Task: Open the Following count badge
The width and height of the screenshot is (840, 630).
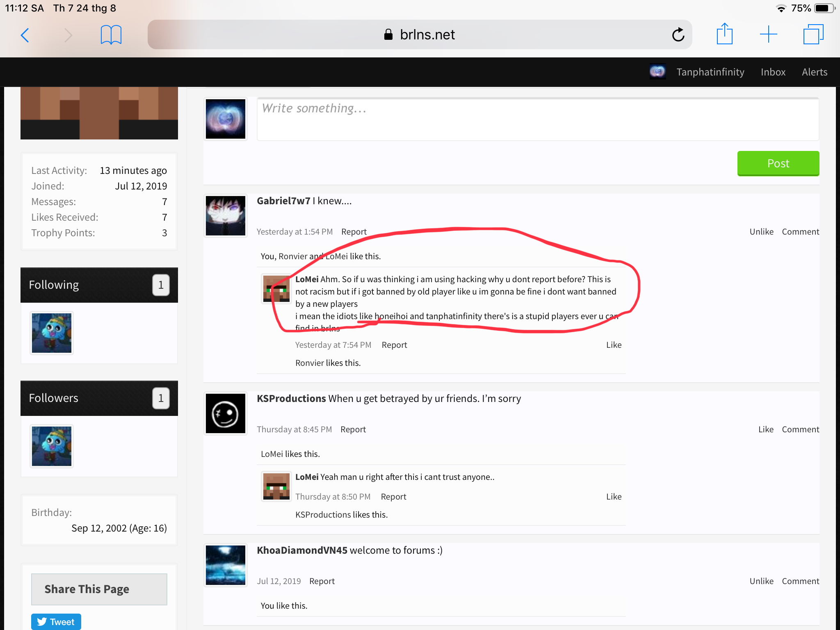Action: (161, 285)
